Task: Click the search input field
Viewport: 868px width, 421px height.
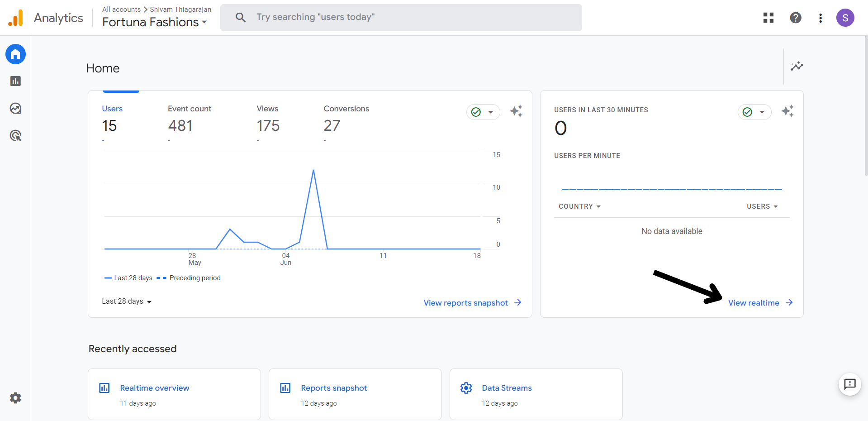Action: tap(401, 18)
